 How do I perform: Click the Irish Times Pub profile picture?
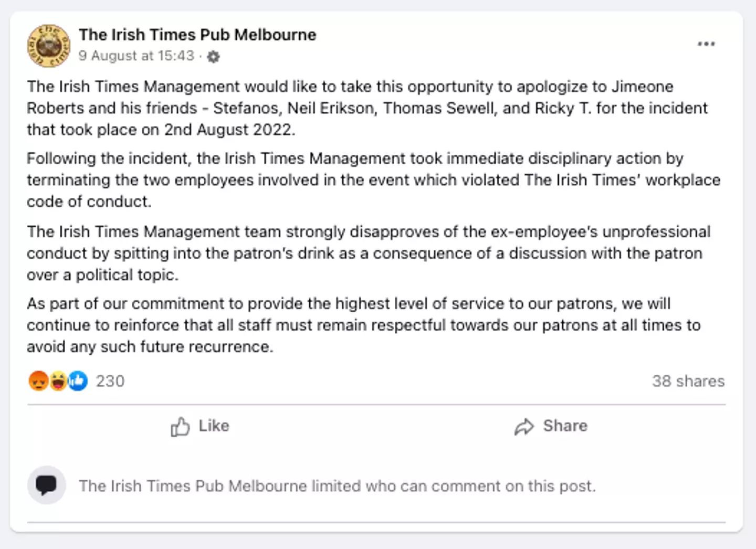tap(49, 46)
